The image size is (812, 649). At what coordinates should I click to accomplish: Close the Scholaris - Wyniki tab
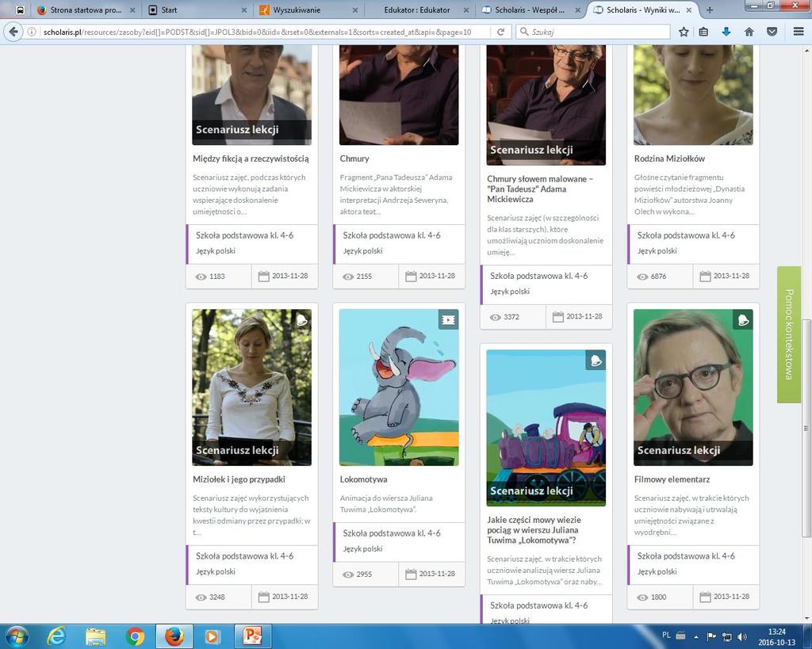pos(688,10)
